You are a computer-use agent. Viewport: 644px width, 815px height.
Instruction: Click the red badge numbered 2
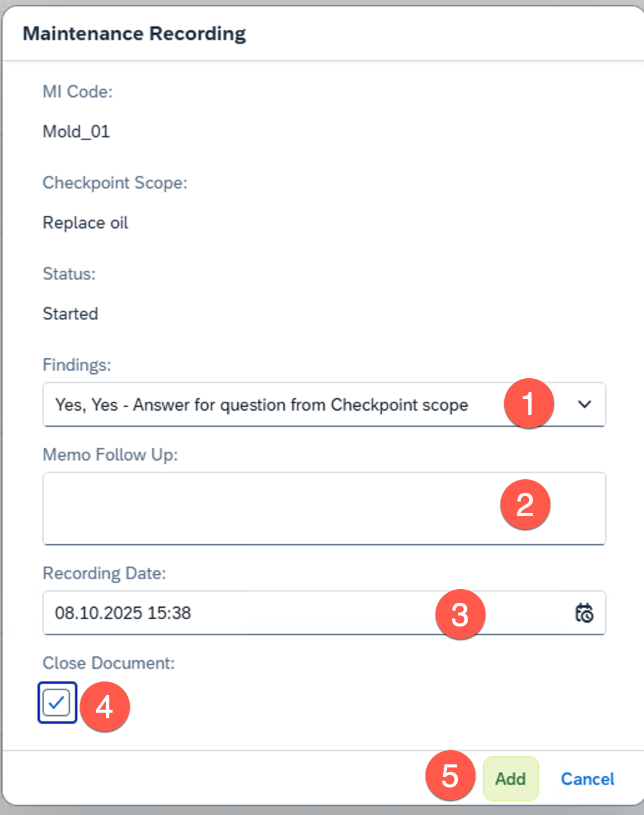coord(525,505)
